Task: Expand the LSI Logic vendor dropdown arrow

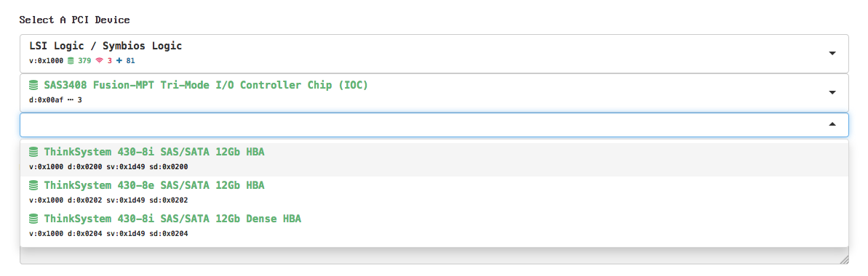Action: 832,53
